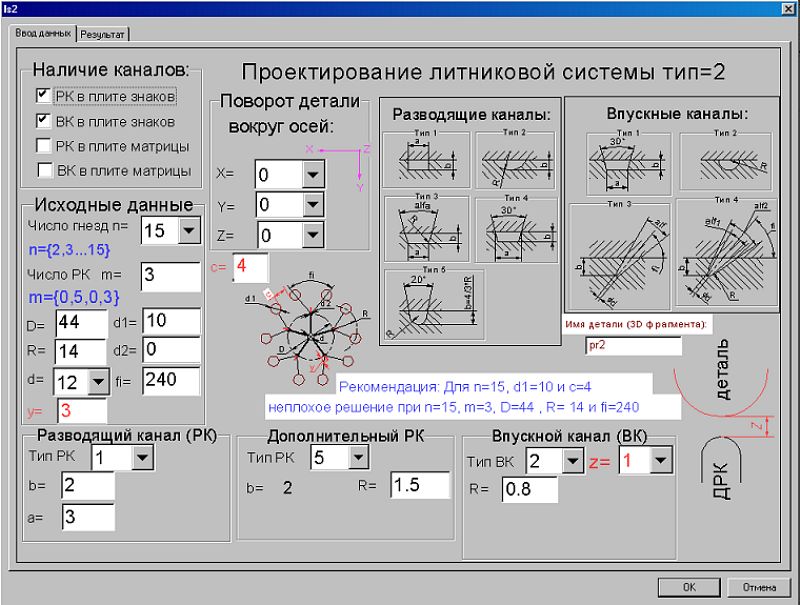This screenshot has height=605, width=800.
Task: Enable ВК в плите матрицы checkbox
Action: 43,170
